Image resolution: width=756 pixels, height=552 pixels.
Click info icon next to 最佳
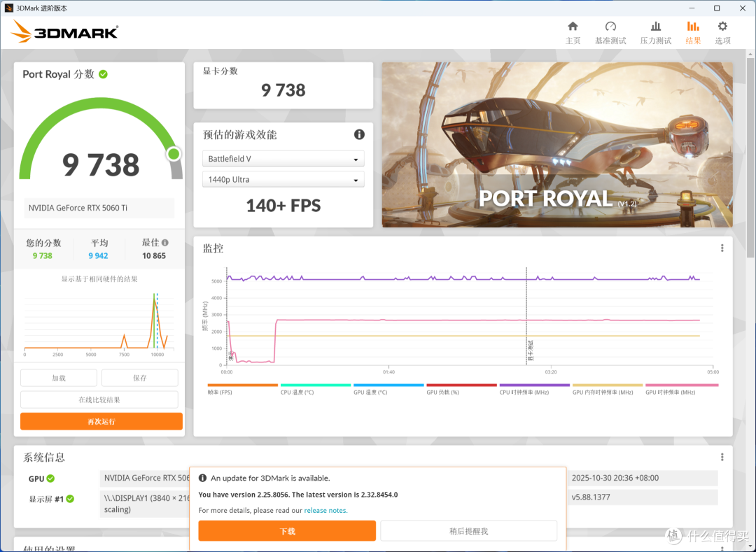[x=165, y=243]
